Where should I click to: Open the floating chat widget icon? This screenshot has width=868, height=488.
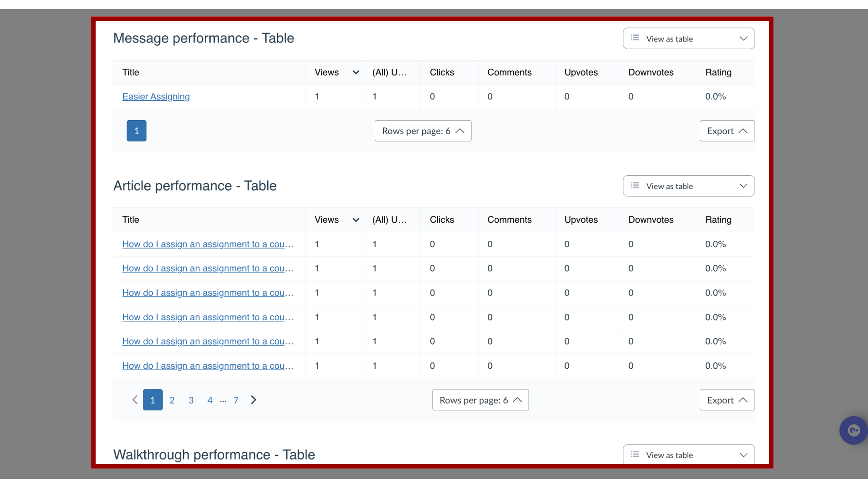click(x=854, y=430)
